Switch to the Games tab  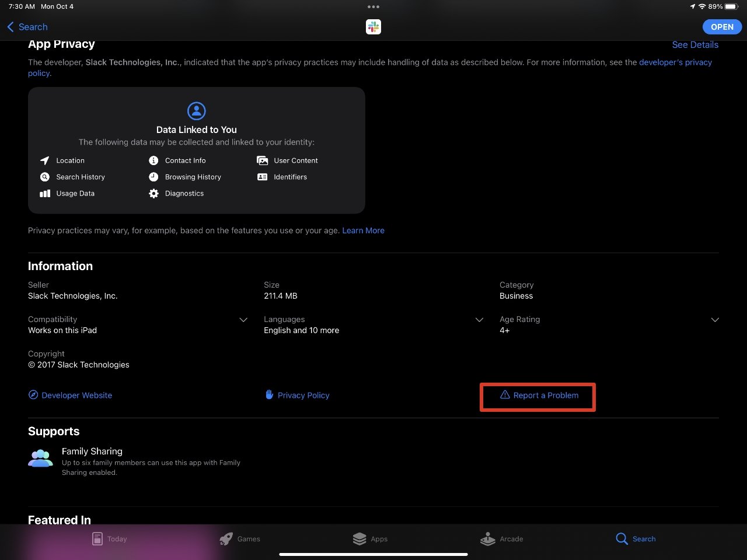click(x=240, y=539)
